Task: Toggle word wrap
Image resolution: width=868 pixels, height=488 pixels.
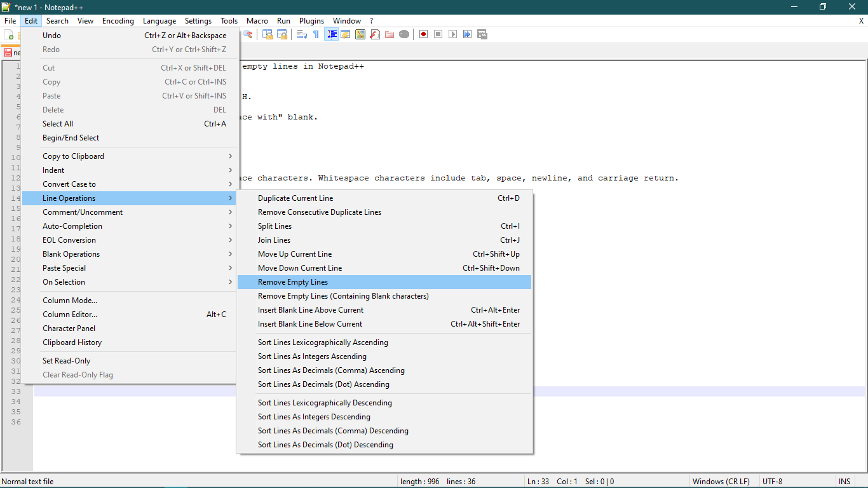Action: [x=301, y=34]
